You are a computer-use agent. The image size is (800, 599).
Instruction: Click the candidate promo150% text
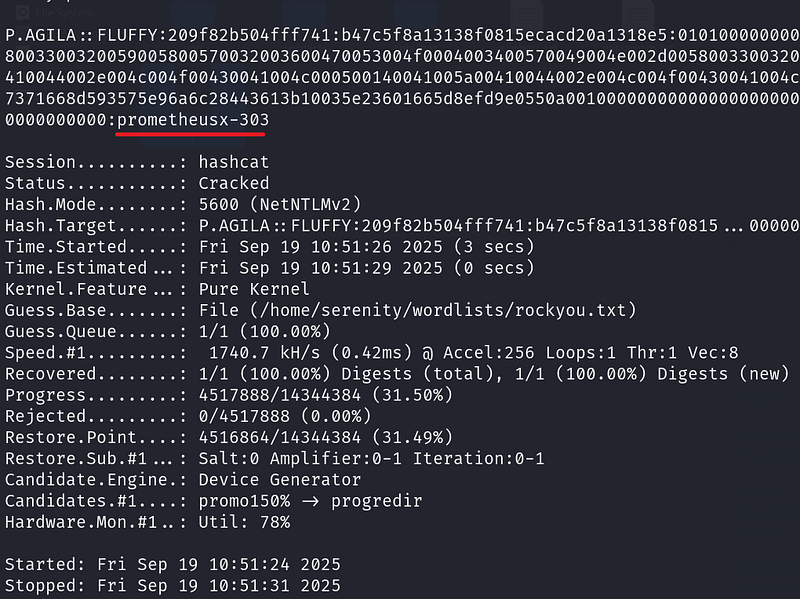pos(244,501)
